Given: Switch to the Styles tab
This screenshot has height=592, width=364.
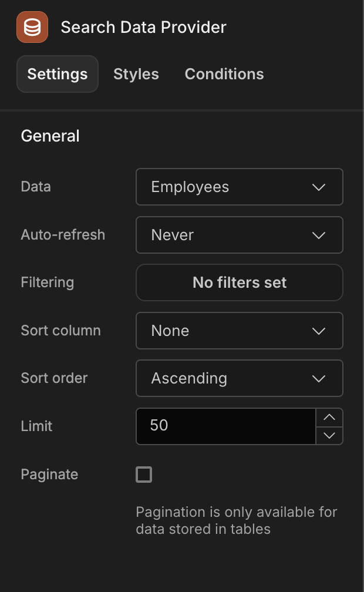Looking at the screenshot, I should (x=136, y=74).
